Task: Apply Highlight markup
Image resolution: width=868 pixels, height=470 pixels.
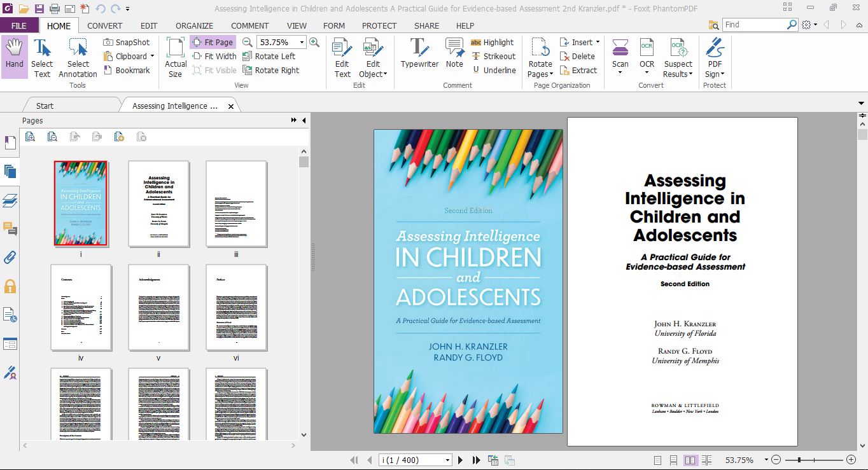Action: click(492, 42)
